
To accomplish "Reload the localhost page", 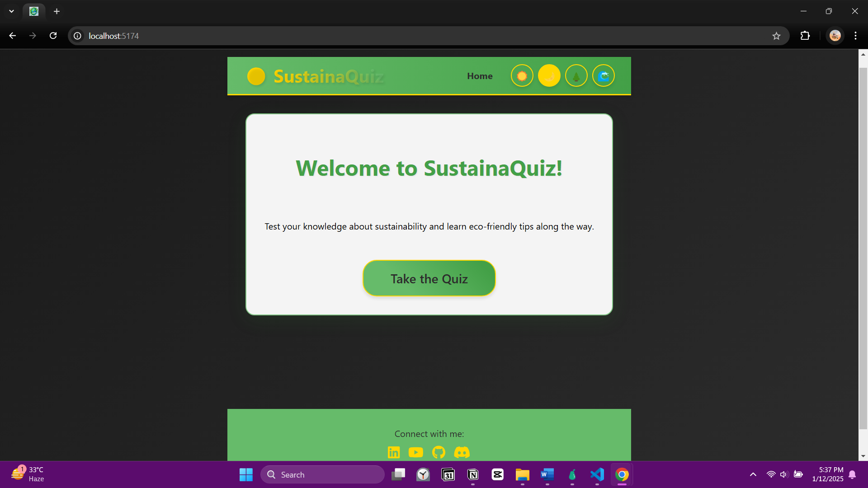I will (x=53, y=36).
